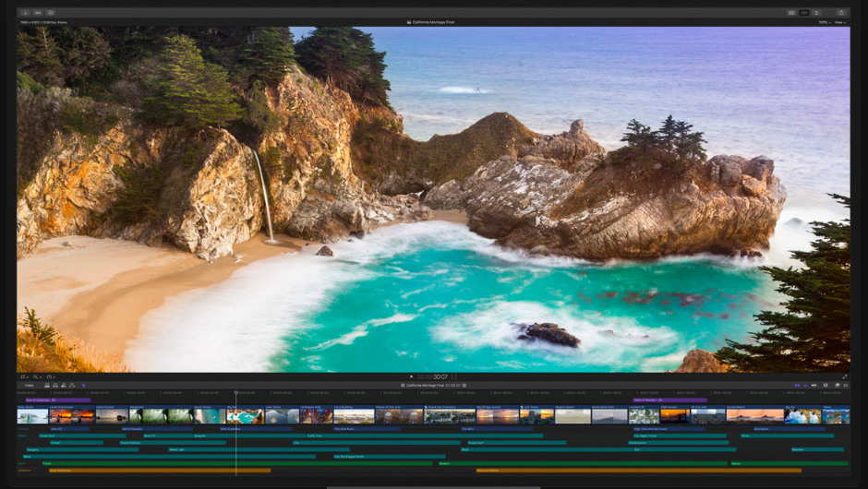Select the Sunset Beach clip
Screen dimensions: 868x489
click(x=755, y=415)
